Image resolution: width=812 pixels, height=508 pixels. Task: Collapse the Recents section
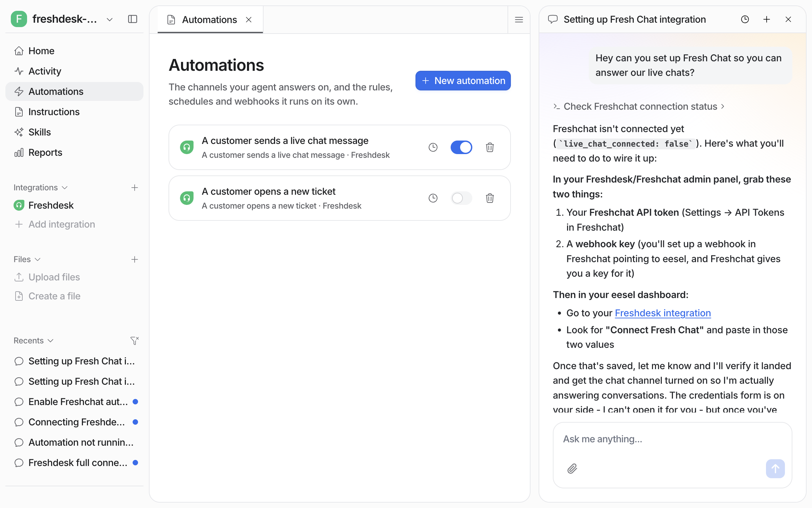33,341
